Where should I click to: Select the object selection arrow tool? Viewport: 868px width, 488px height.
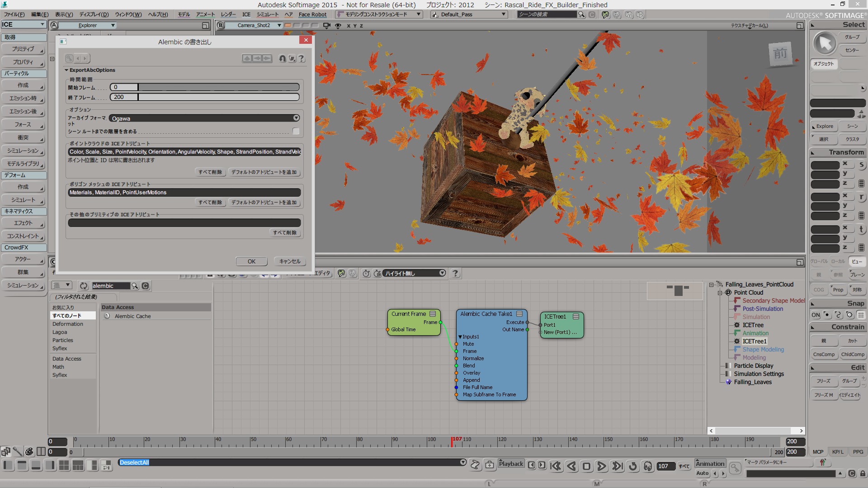click(825, 44)
